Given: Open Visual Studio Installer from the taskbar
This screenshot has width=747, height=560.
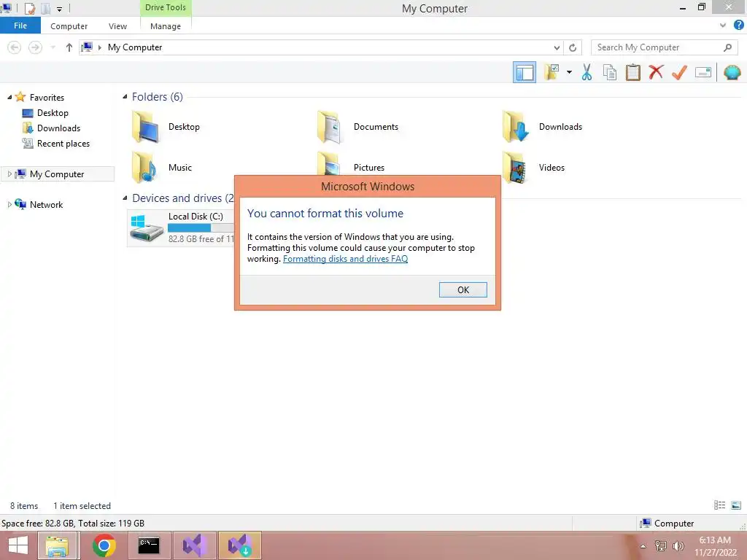Looking at the screenshot, I should 240,545.
